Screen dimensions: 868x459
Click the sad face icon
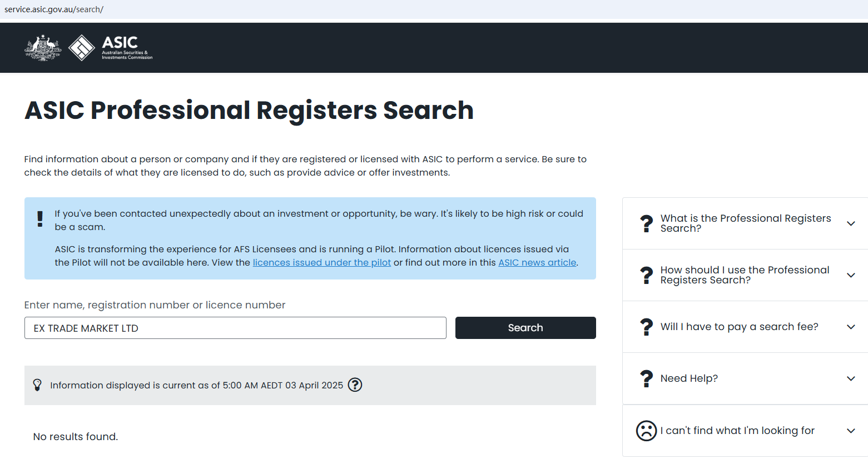pyautogui.click(x=646, y=431)
